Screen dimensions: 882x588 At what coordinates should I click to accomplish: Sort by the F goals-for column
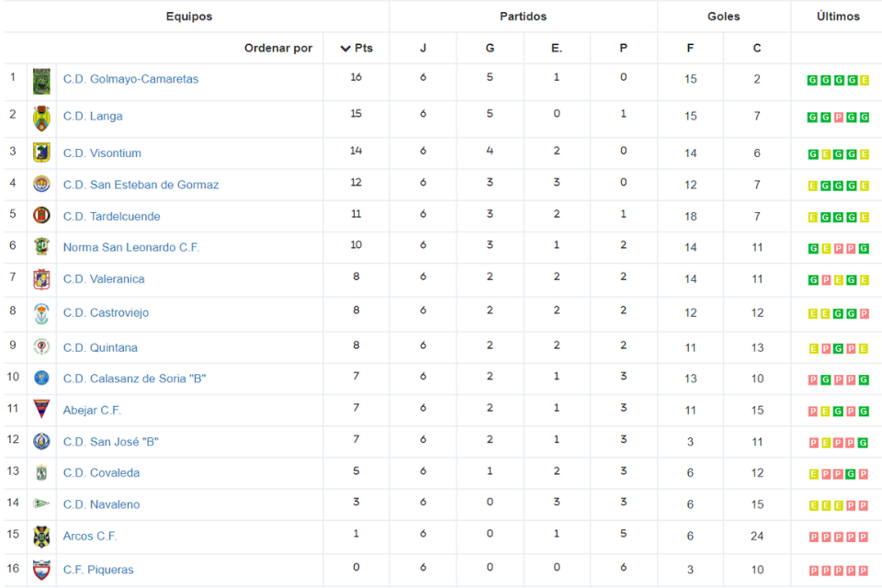(x=690, y=48)
